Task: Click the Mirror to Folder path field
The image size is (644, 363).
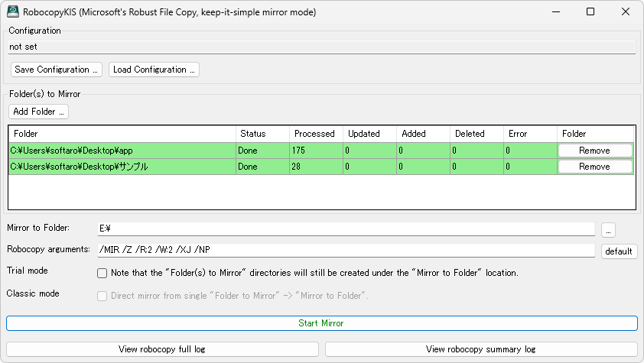Action: click(x=344, y=228)
